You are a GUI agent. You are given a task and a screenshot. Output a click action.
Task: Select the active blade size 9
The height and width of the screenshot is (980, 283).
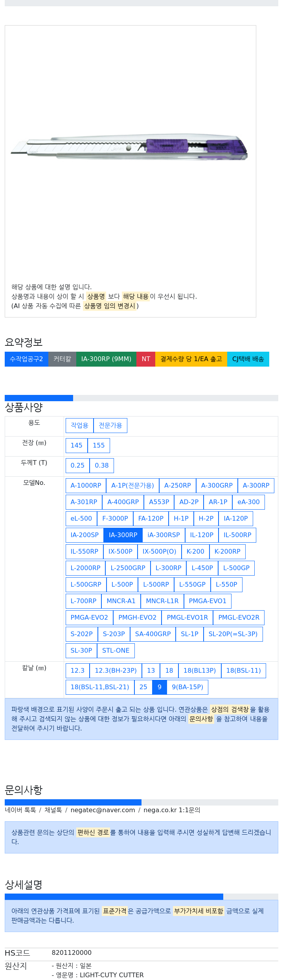pyautogui.click(x=160, y=687)
